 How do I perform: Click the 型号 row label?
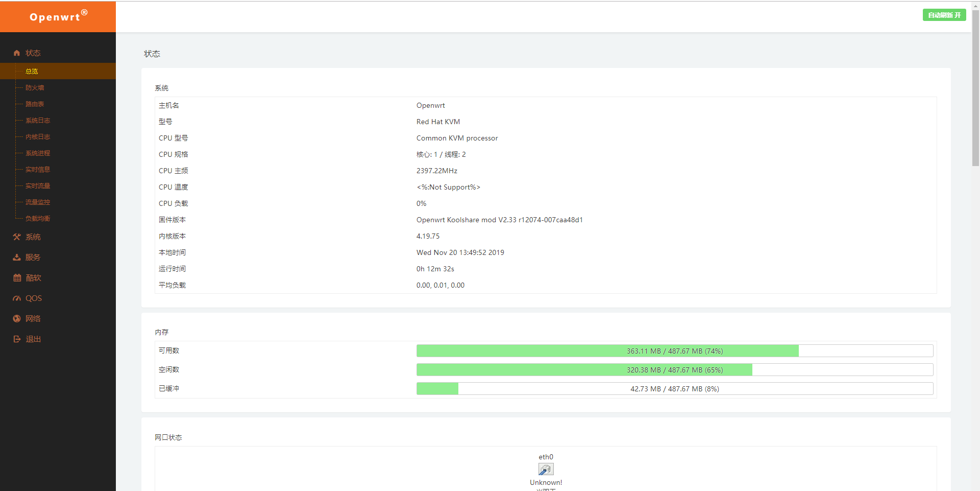pos(165,122)
